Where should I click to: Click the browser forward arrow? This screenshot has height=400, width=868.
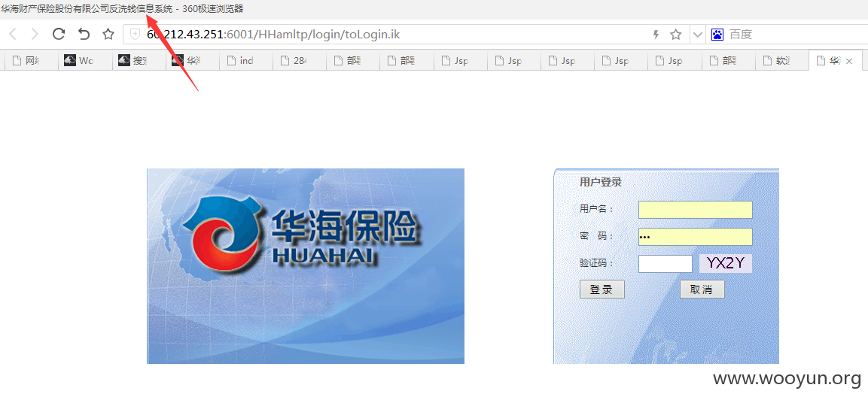click(x=35, y=35)
